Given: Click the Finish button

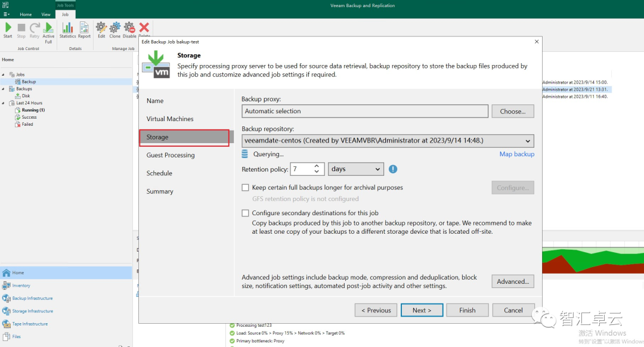Looking at the screenshot, I should (467, 310).
